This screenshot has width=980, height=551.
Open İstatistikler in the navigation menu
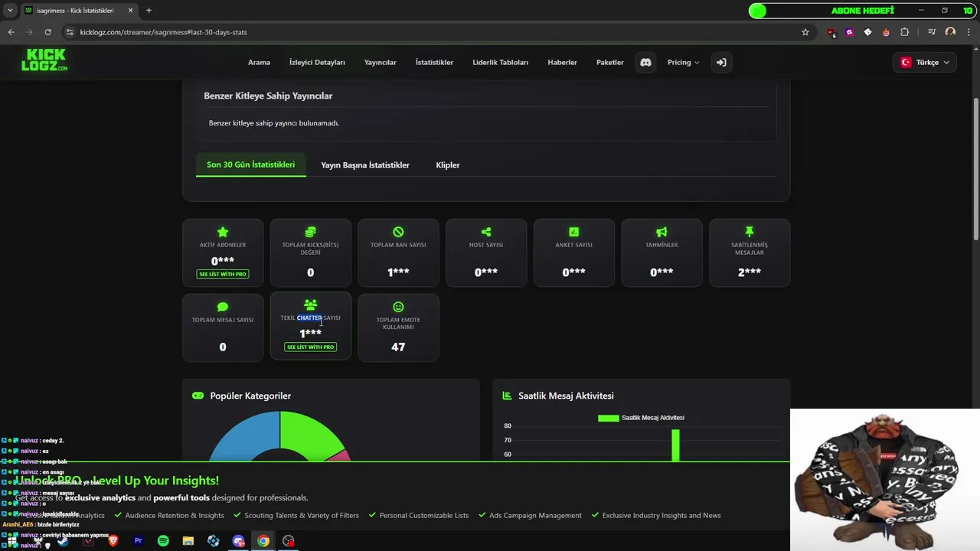434,62
